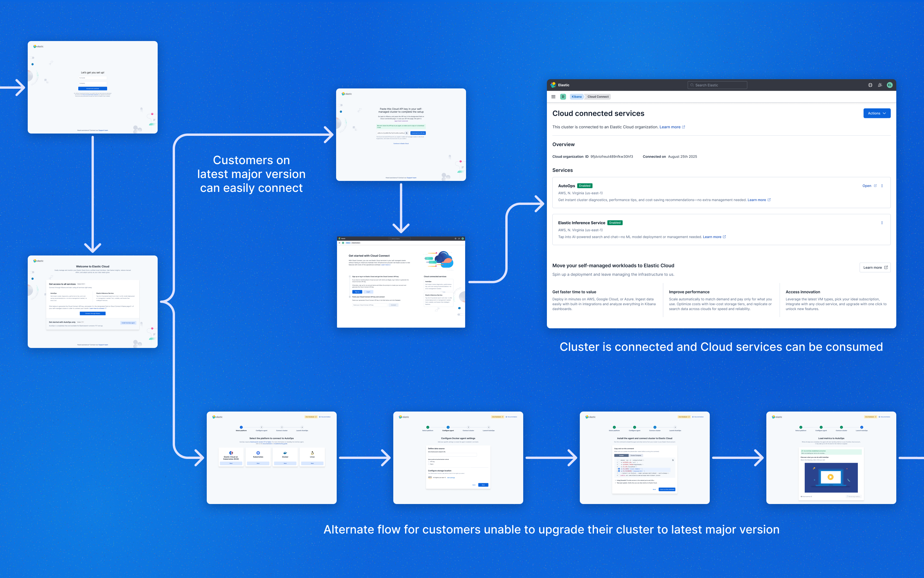The image size is (924, 578).
Task: Follow Learn more link in Elastic Inference Service description
Action: coord(714,237)
